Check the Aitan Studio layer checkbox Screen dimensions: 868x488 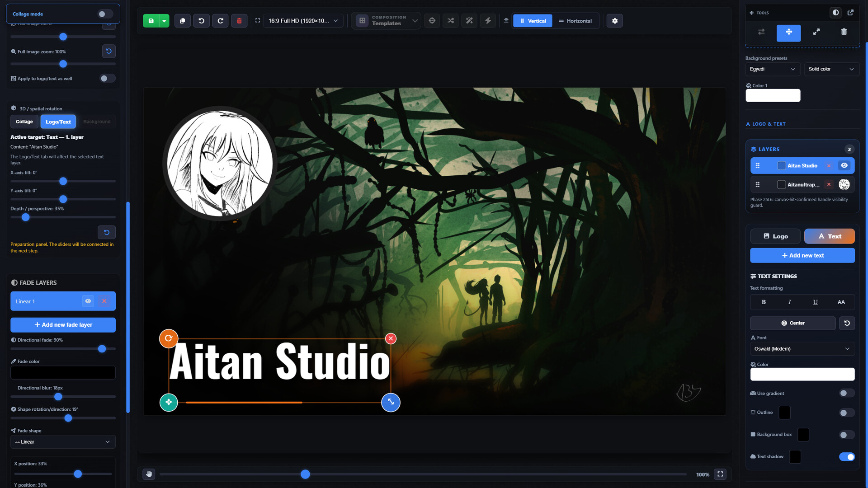click(x=781, y=166)
